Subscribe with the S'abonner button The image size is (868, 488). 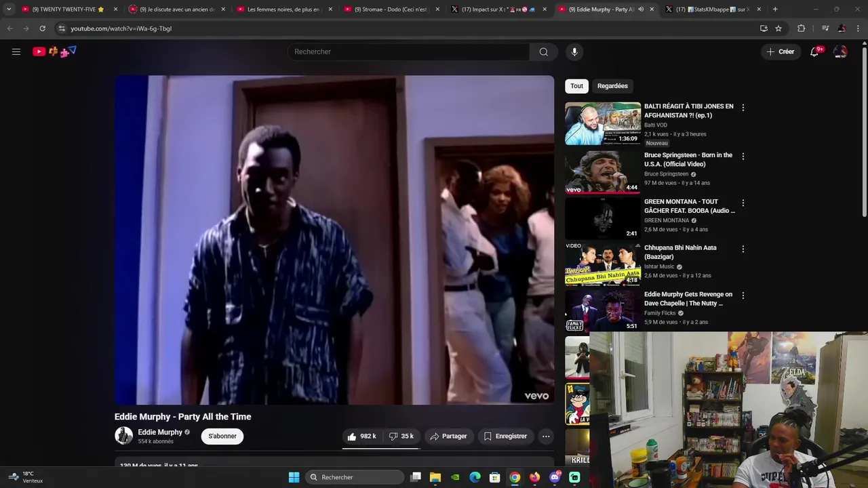tap(222, 436)
